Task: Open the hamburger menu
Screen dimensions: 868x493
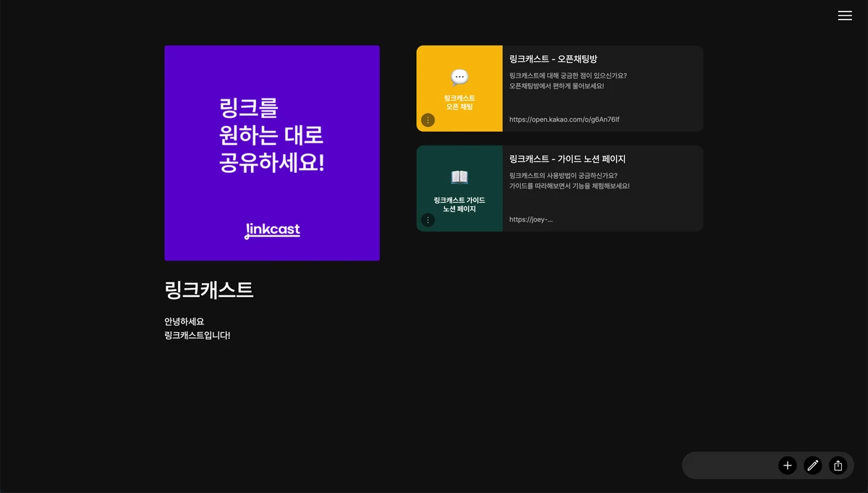Action: (x=845, y=15)
